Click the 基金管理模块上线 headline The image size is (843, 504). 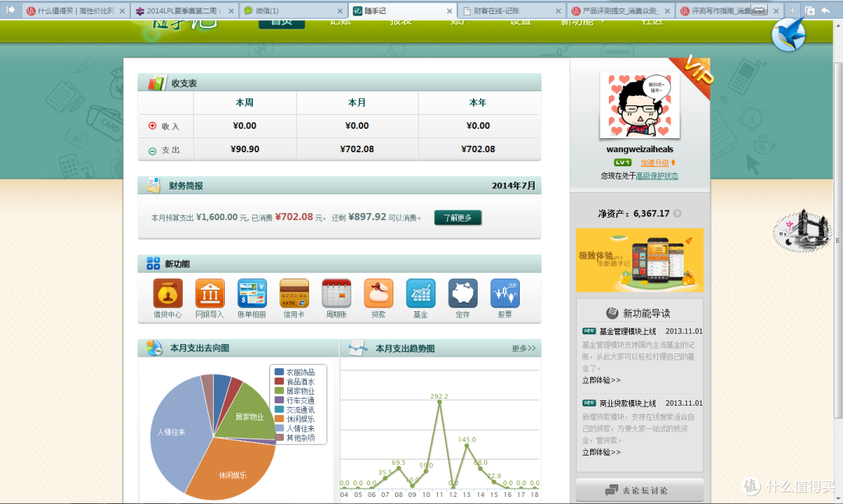coord(628,332)
